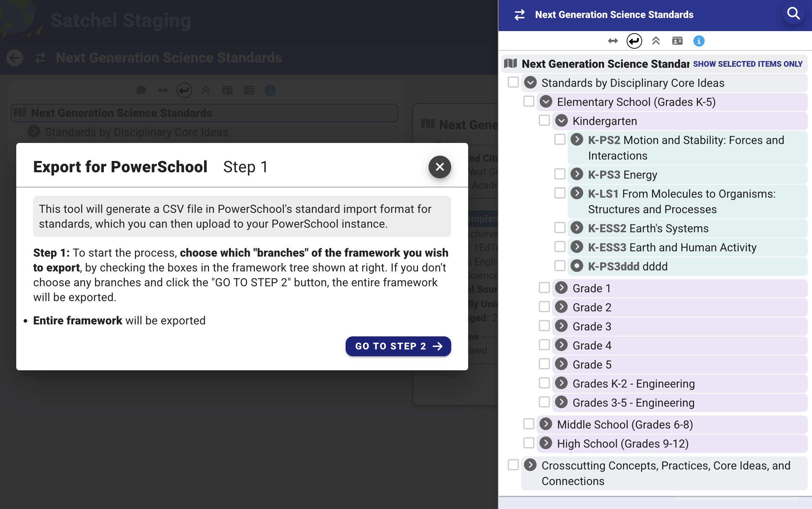Check the Kindergarten checkbox
Viewport: 812px width, 509px height.
(544, 120)
